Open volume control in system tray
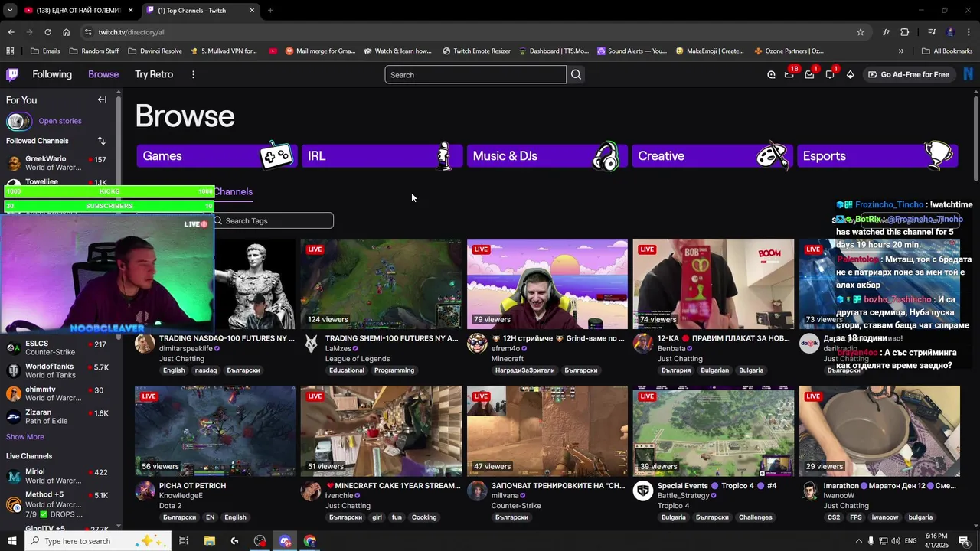This screenshot has height=551, width=980. [897, 541]
